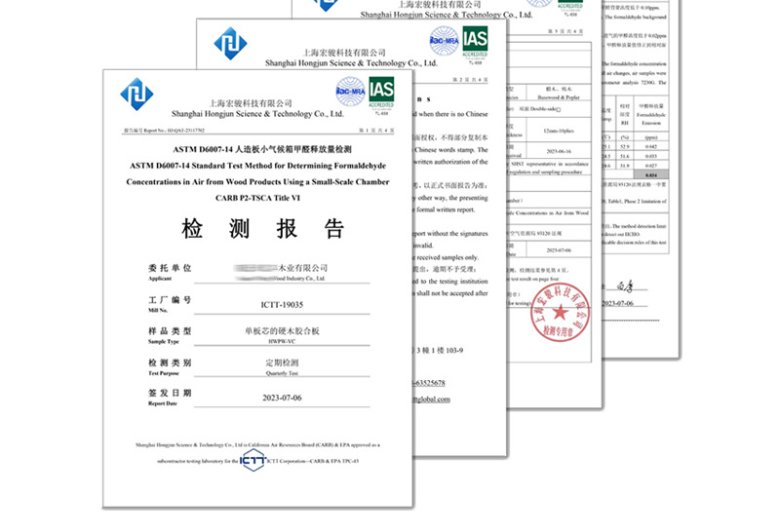This screenshot has width=780, height=532.
Task: Click 'test result on page four' on page three
Action: 532,279
